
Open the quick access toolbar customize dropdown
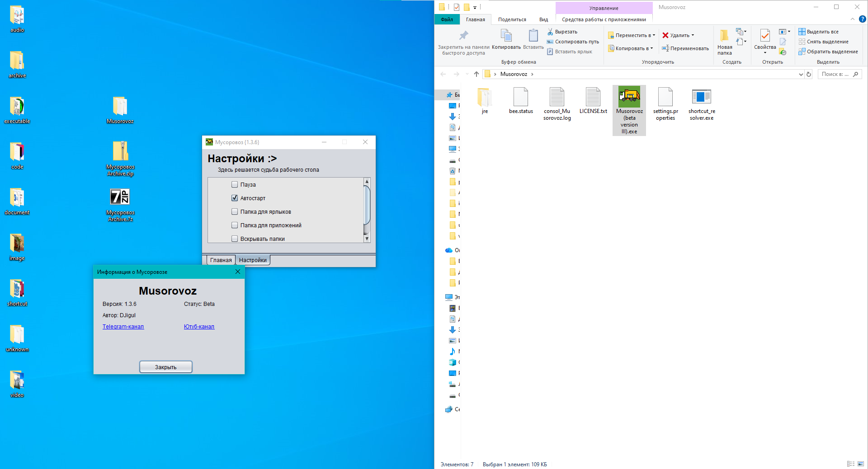coord(475,7)
